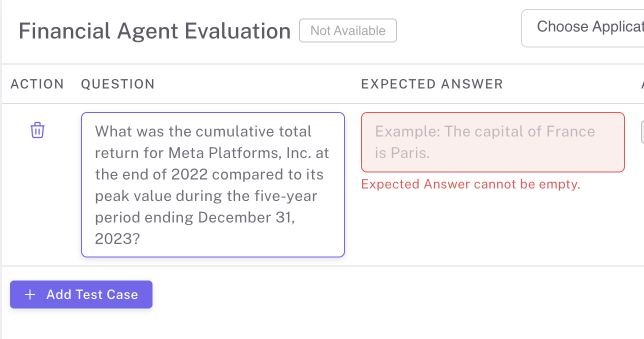
Task: Click the placeholder text 'Example: The capital of France'
Action: [485, 131]
